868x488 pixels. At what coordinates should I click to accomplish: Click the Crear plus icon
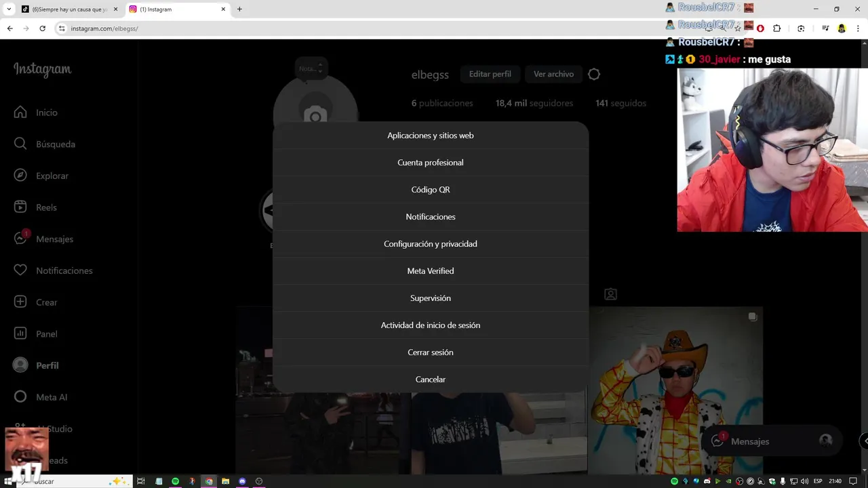[x=20, y=302]
